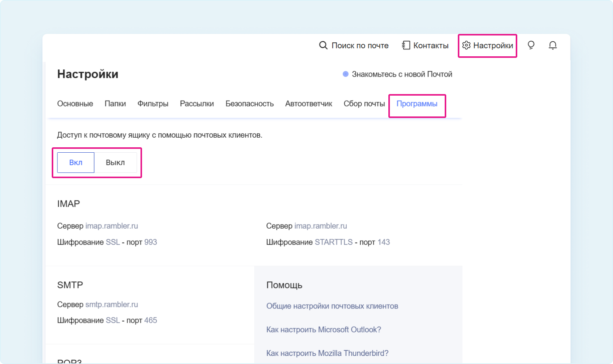Click the Settings gear icon
This screenshot has width=613, height=364.
466,45
